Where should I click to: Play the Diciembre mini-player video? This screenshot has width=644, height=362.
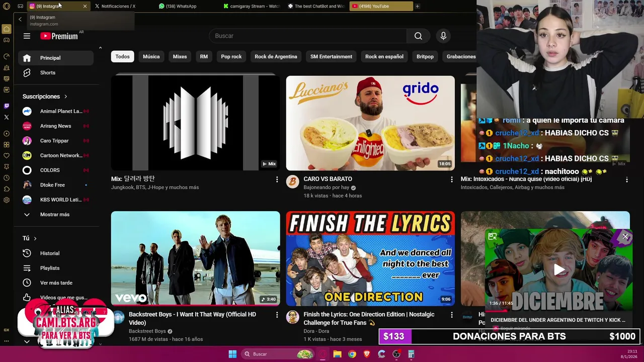(559, 270)
